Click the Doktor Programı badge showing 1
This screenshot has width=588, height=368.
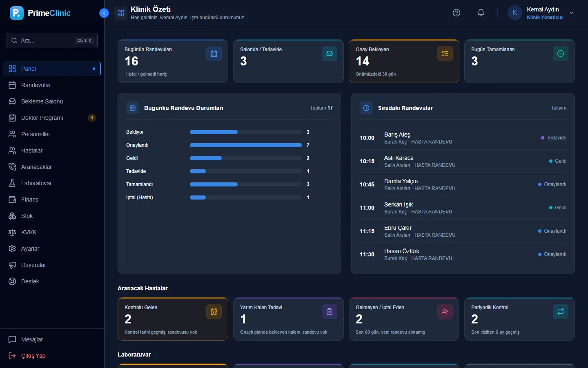coord(92,118)
